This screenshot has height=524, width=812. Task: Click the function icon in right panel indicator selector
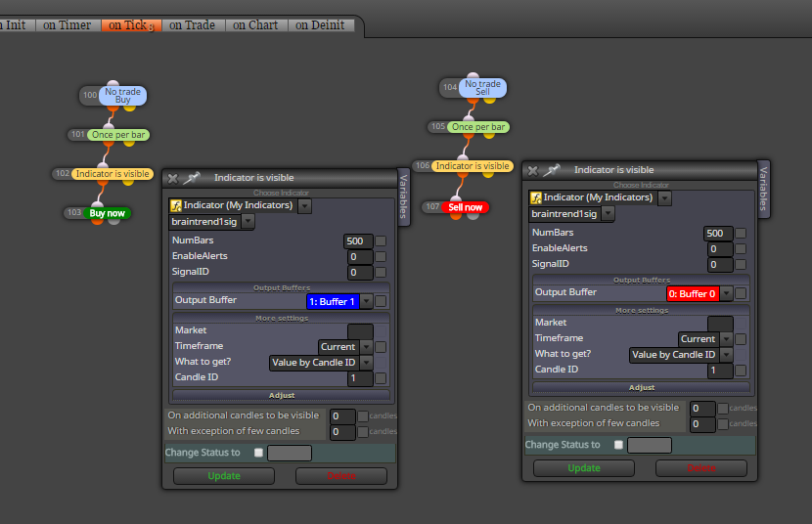[x=536, y=197]
